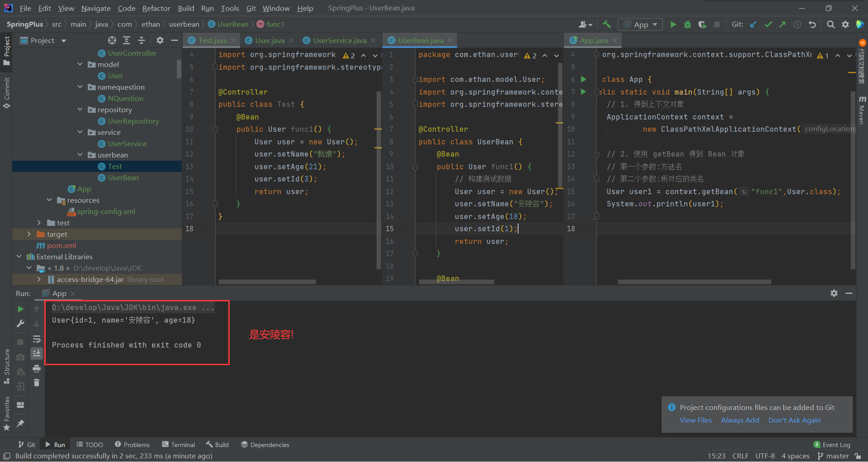Toggle the Run tool window in the bottom bar
Viewport: 868px width, 462px height.
tap(55, 445)
